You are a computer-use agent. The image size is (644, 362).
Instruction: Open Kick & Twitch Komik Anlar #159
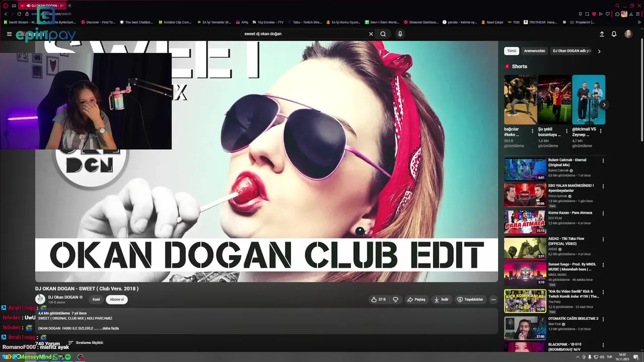tap(525, 301)
